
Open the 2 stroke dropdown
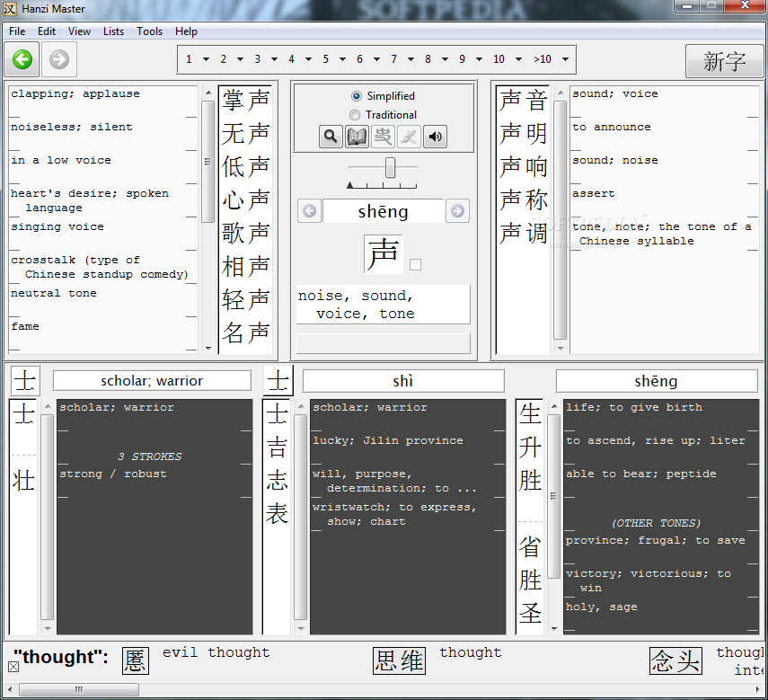coord(241,59)
